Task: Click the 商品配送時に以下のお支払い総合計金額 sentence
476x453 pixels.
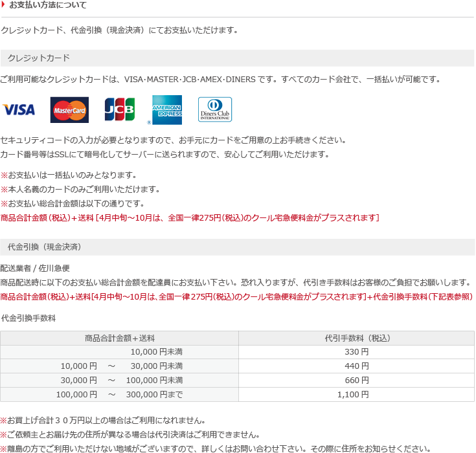Action: (x=236, y=283)
